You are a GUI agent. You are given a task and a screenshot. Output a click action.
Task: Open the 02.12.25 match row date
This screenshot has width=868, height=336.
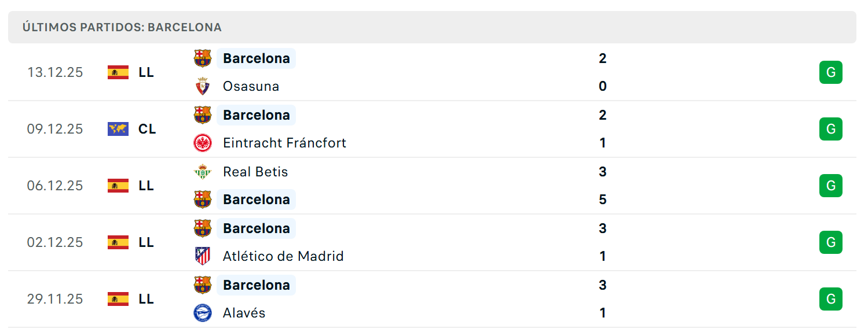[55, 242]
